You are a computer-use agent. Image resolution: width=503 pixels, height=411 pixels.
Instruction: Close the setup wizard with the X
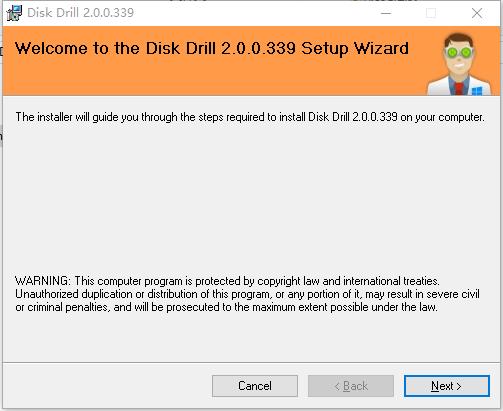coord(477,13)
